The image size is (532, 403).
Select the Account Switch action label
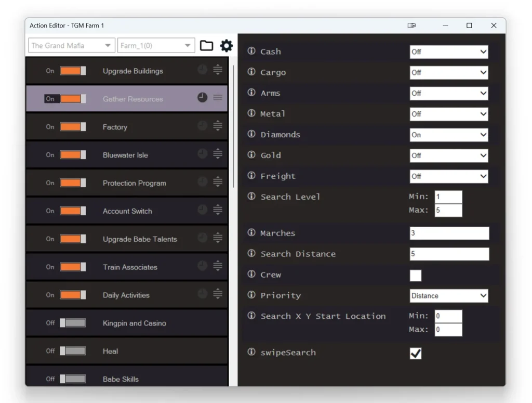pos(127,211)
